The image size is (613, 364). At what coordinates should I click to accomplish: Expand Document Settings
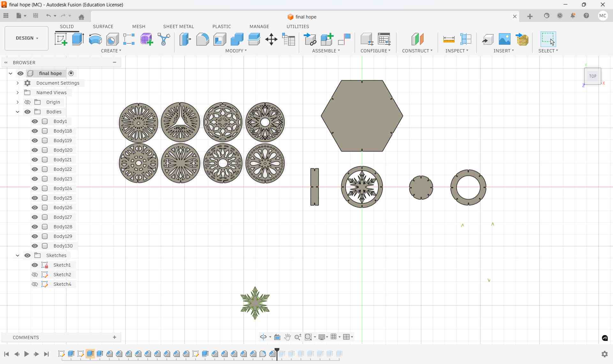pos(18,83)
